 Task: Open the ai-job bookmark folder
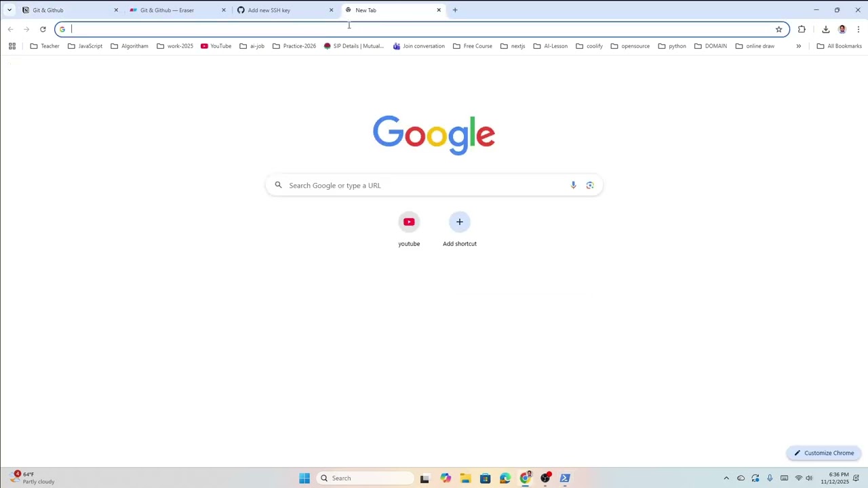tap(252, 46)
